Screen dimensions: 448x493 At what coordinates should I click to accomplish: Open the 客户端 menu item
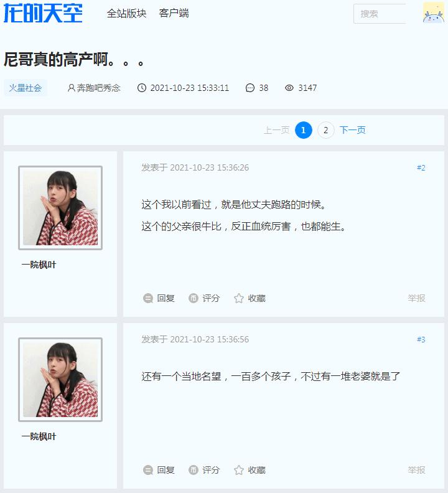click(x=174, y=13)
